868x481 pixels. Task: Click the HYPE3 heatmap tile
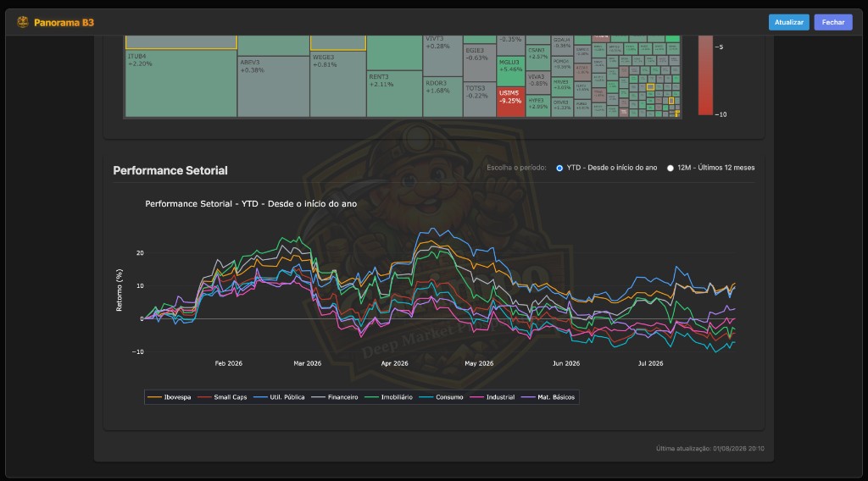tap(538, 106)
